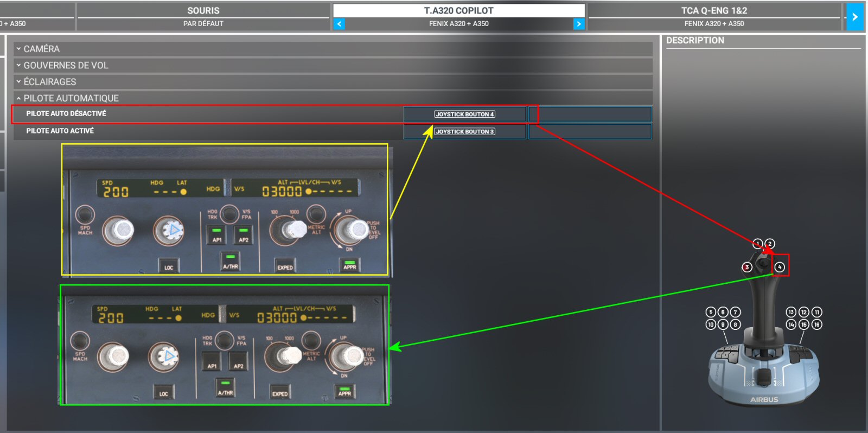Toggle EXPED in the yellow-framed autopilot panel
868x433 pixels.
(x=285, y=265)
